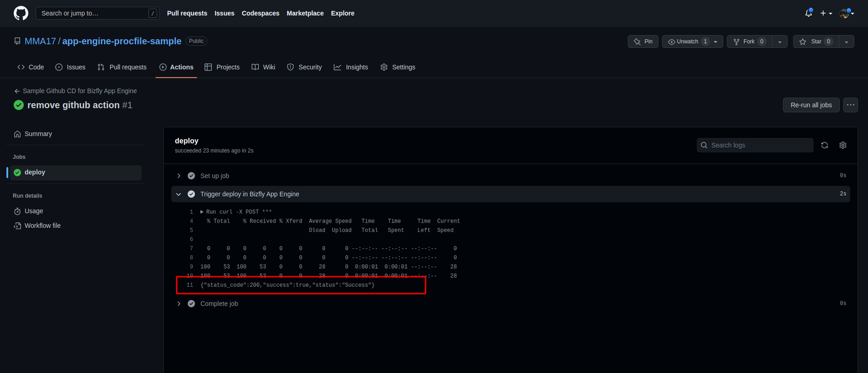Open the Security tab
This screenshot has height=373, width=868.
coord(305,67)
